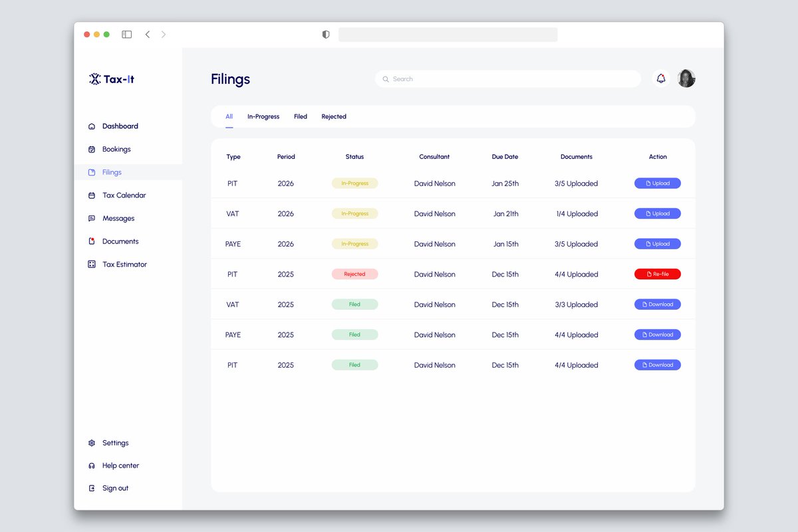Switch to the Rejected tab
Screen dimensions: 798x532
[334, 116]
